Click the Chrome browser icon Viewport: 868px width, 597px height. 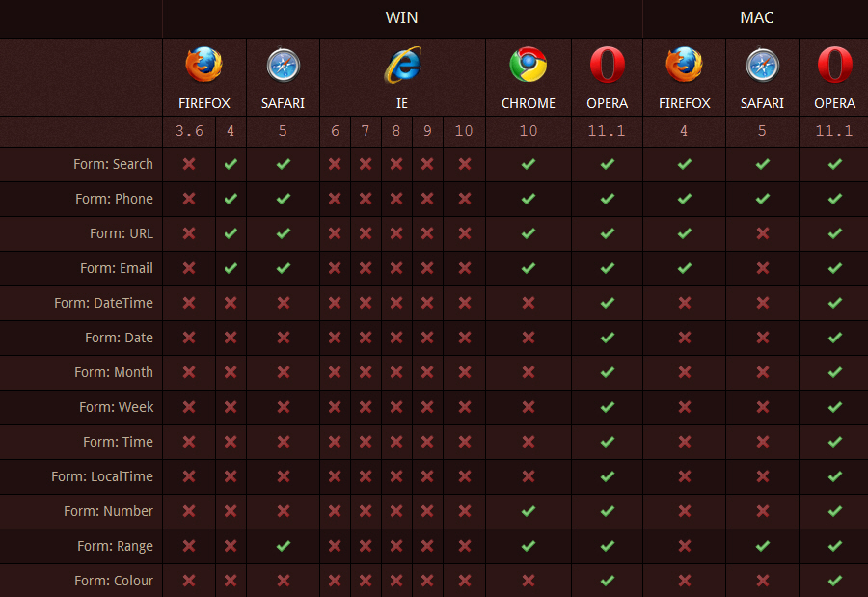coord(528,66)
